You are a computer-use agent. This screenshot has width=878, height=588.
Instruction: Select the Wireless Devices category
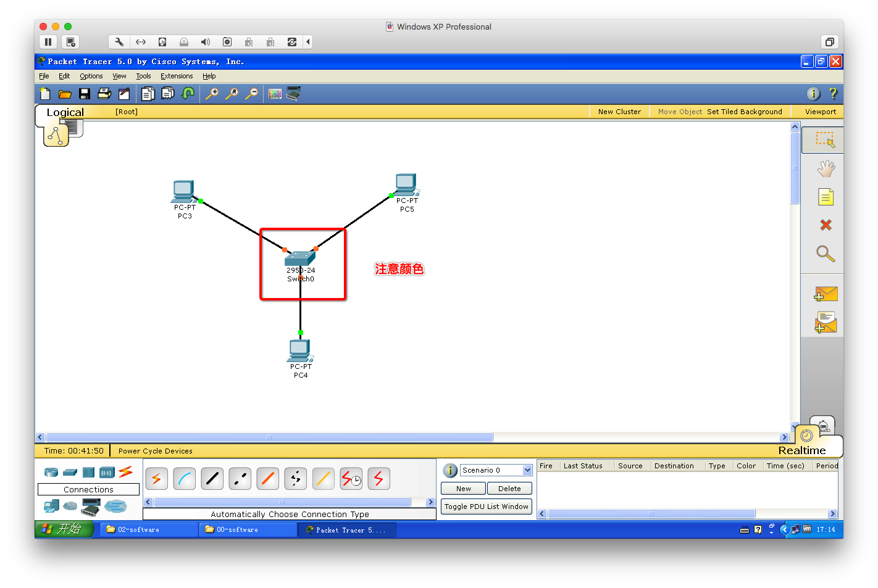107,473
